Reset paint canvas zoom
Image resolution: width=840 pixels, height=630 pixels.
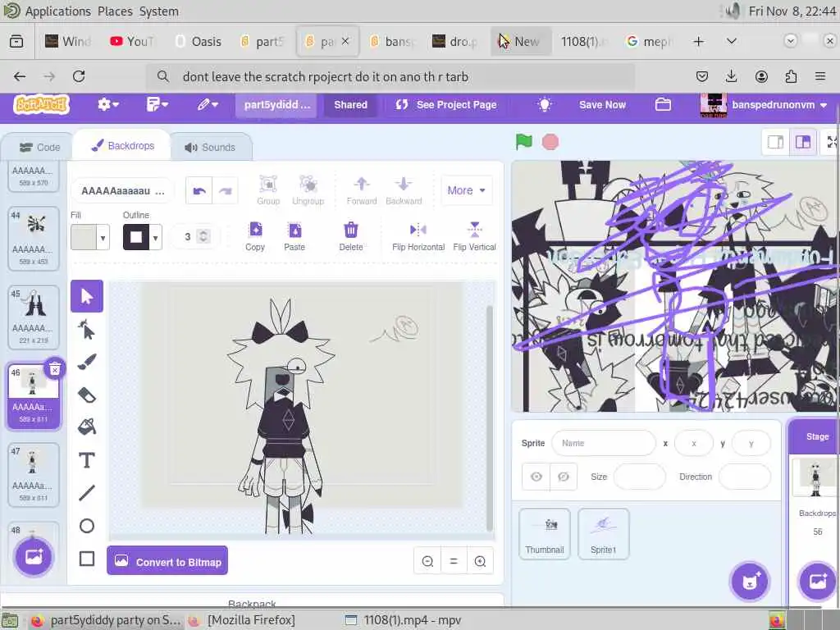[454, 561]
